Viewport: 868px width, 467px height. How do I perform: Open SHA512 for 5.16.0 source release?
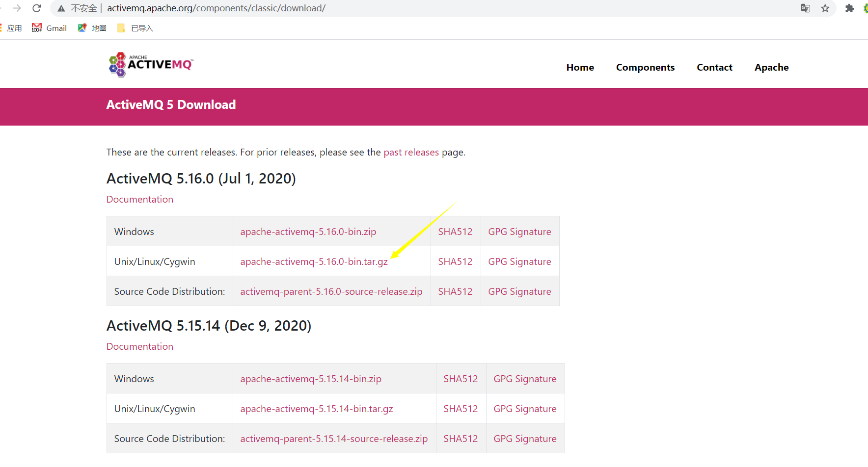(x=455, y=291)
